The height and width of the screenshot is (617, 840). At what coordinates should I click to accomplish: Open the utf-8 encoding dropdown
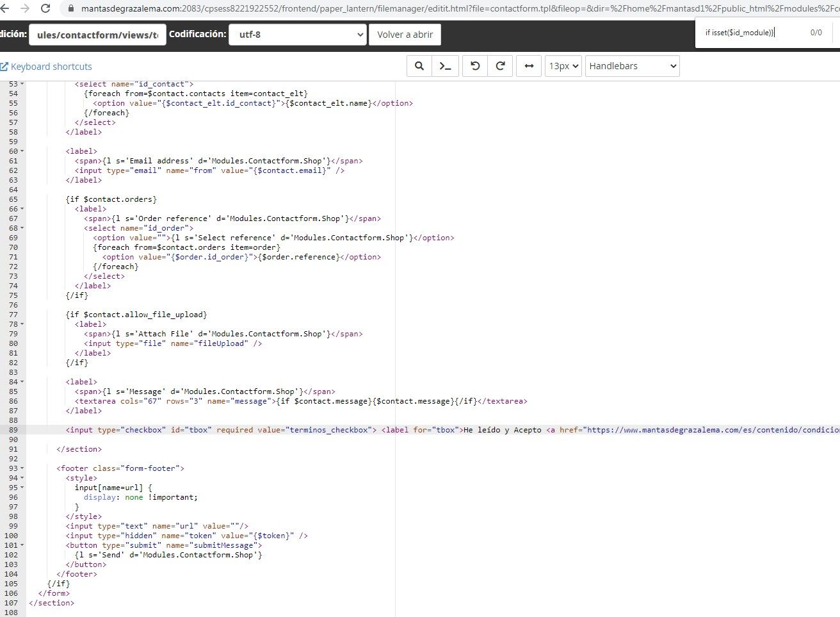click(298, 35)
